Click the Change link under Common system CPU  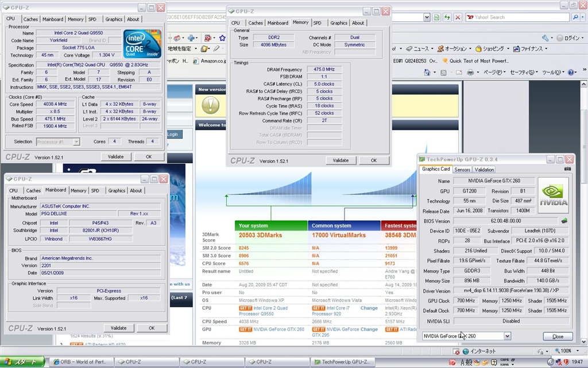click(369, 308)
